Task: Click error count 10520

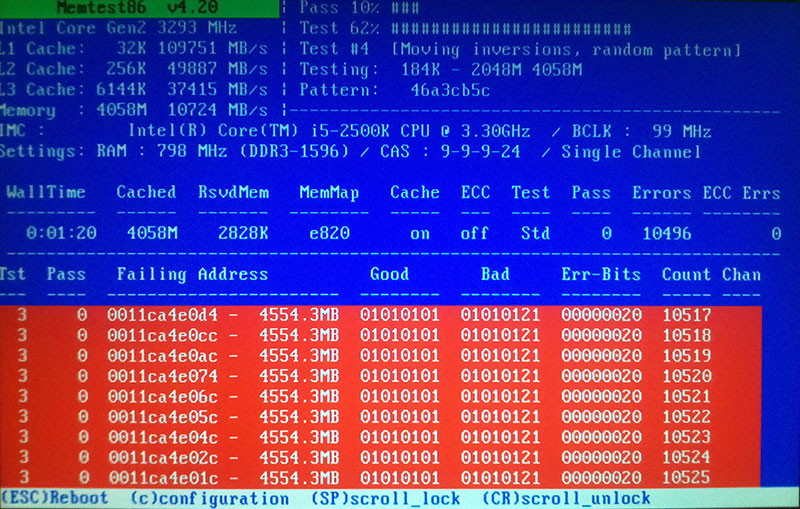Action: coord(686,376)
